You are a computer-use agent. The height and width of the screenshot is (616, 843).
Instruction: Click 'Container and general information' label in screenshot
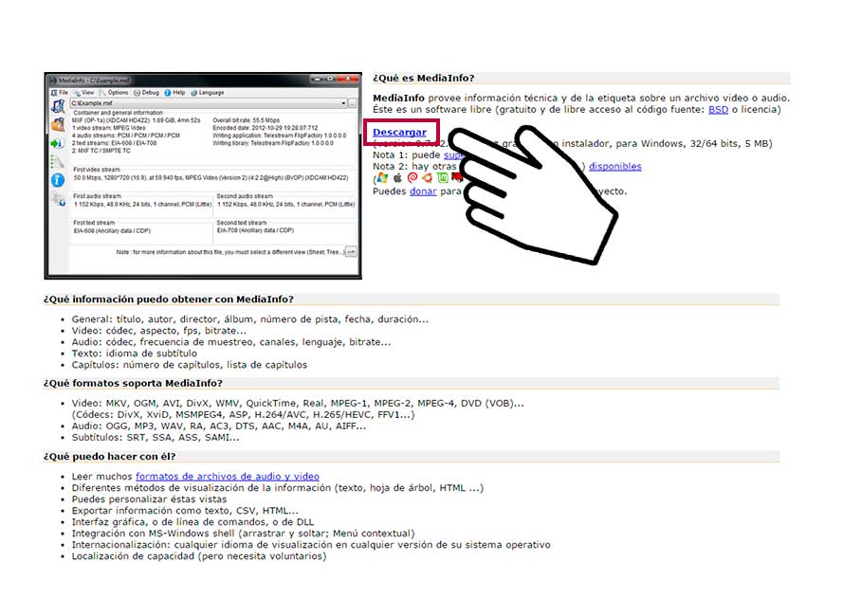click(x=118, y=113)
